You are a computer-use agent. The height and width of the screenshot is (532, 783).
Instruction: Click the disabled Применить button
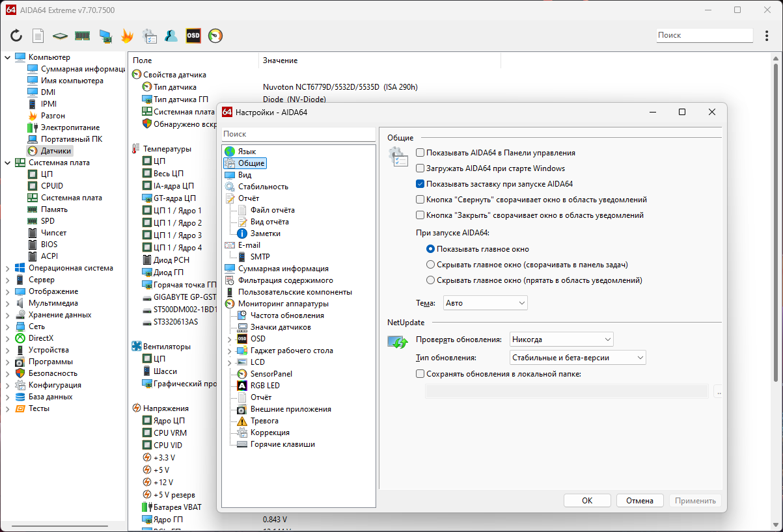coord(695,501)
